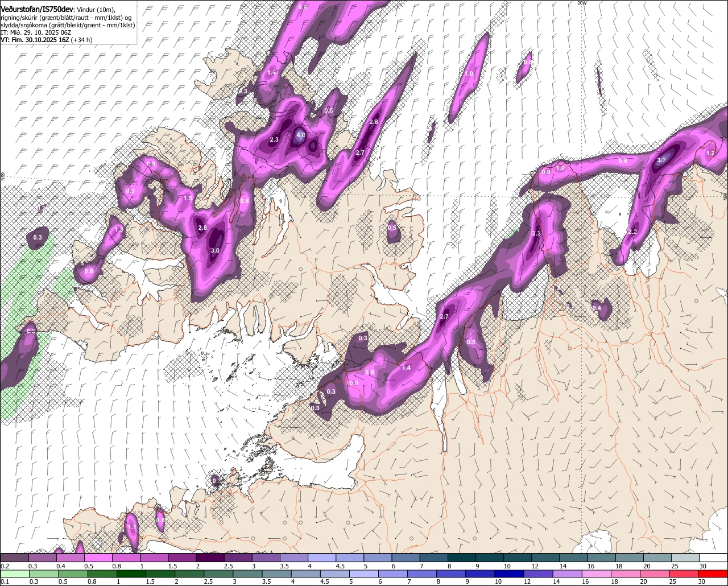Click the 4.0 precipitation value on the map
The image size is (728, 586).
coord(301,135)
